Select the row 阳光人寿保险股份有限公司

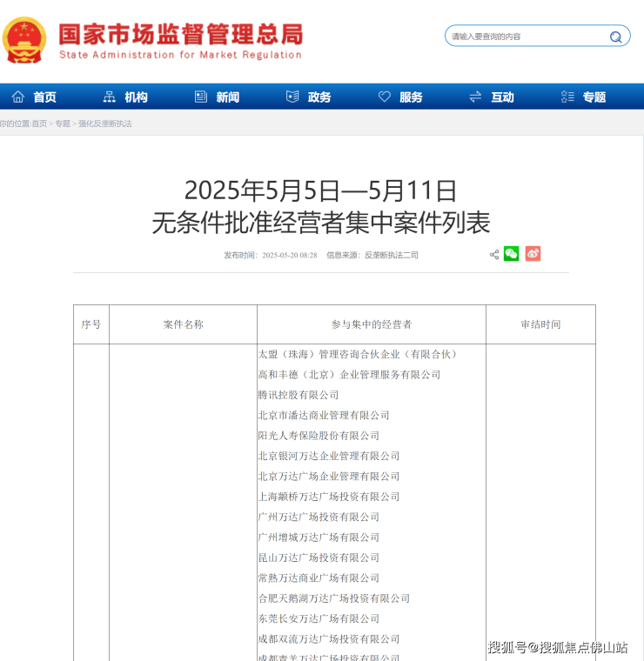(319, 436)
